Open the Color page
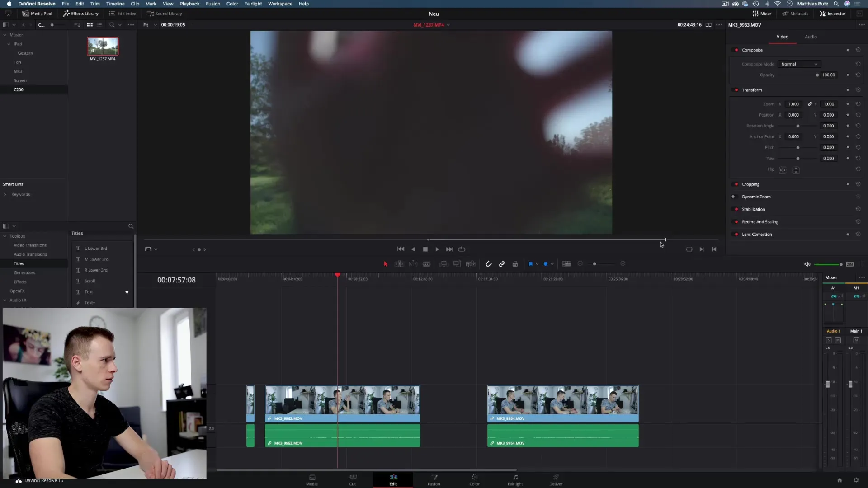This screenshot has height=488, width=868. [474, 480]
